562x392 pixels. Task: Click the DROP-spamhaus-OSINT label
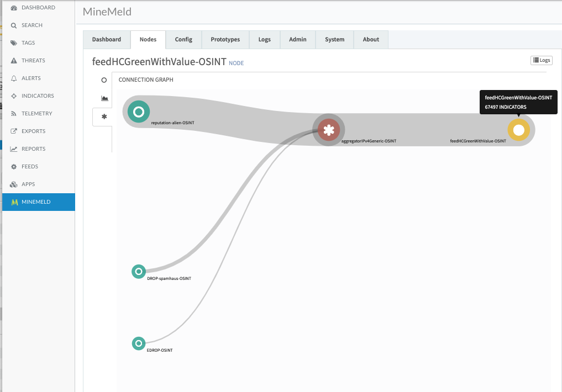[x=169, y=278]
